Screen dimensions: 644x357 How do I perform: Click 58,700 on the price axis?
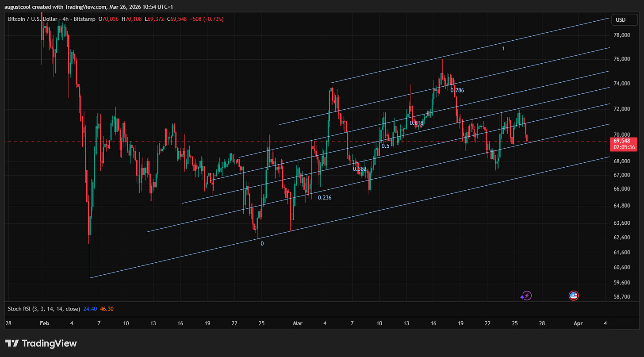point(622,297)
